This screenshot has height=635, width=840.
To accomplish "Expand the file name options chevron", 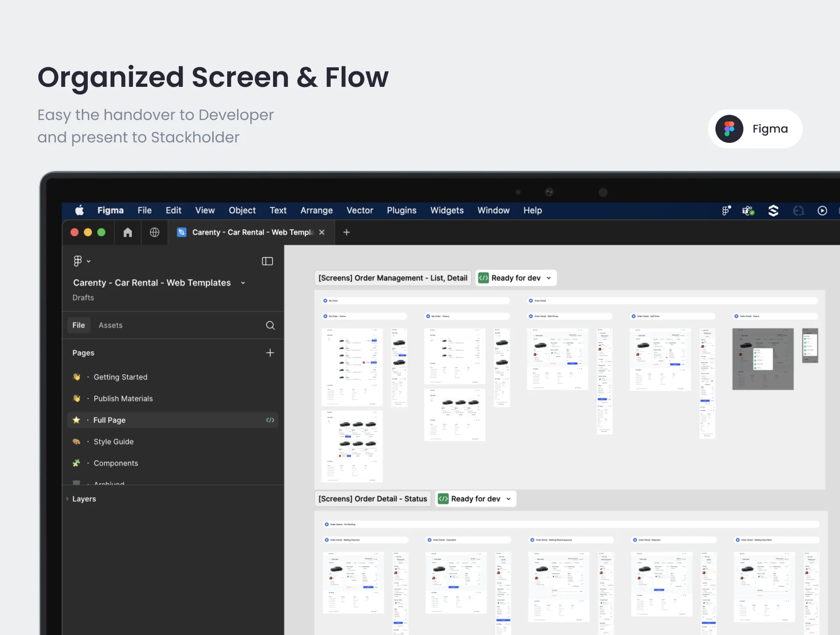I will (x=243, y=283).
